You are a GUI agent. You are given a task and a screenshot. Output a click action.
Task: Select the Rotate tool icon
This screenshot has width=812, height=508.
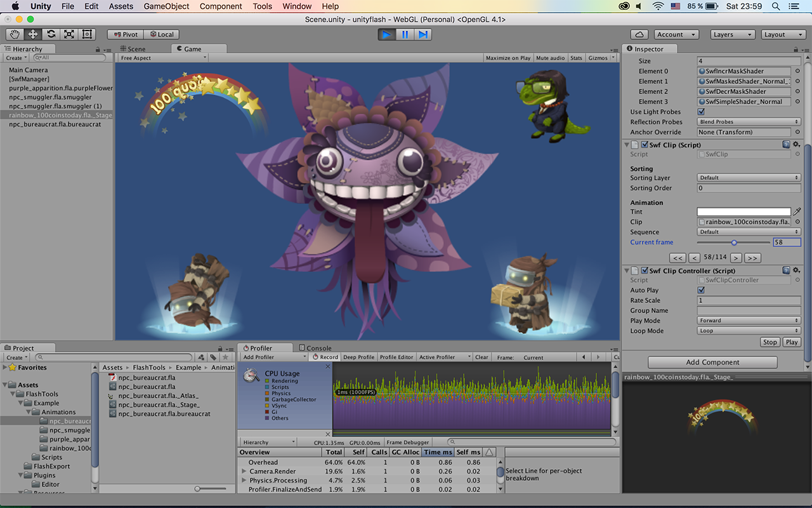tap(51, 34)
